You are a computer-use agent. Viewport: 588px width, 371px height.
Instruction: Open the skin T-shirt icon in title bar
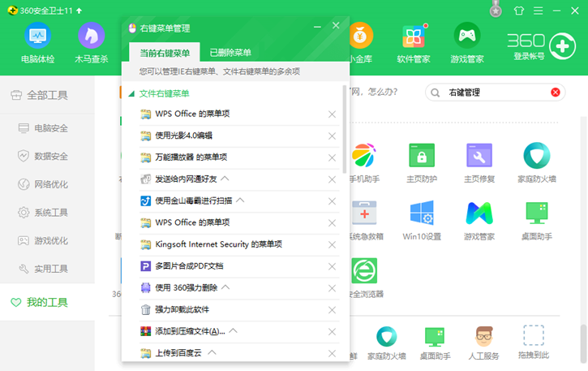coord(519,11)
